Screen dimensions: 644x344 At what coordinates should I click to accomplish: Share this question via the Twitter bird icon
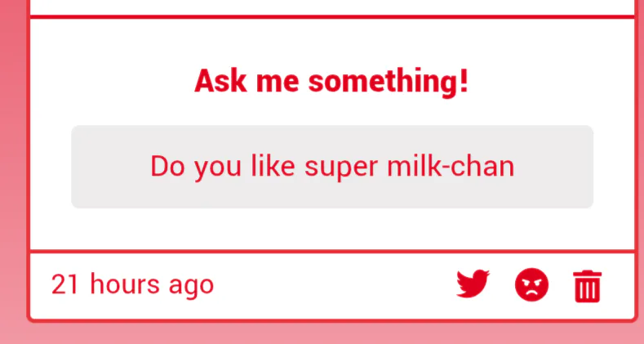pos(473,284)
